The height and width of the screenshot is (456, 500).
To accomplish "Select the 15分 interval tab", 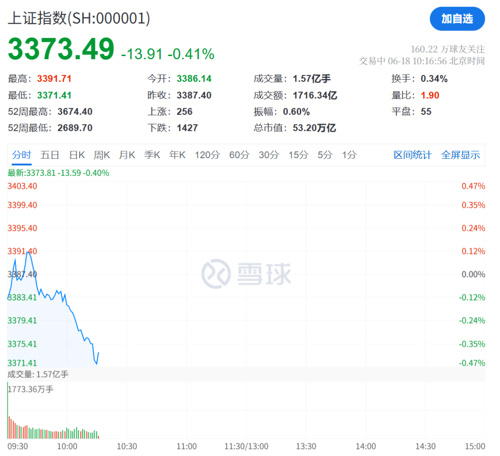I will click(x=298, y=155).
